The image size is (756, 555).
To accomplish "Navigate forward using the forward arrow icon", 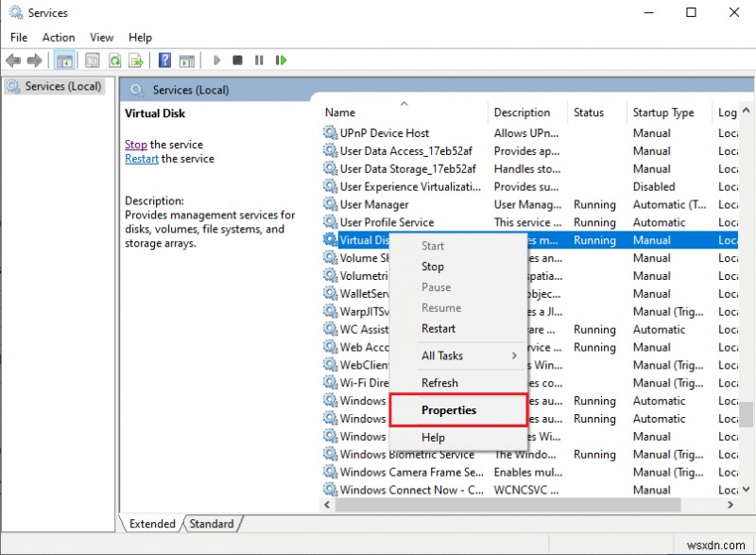I will click(x=34, y=60).
